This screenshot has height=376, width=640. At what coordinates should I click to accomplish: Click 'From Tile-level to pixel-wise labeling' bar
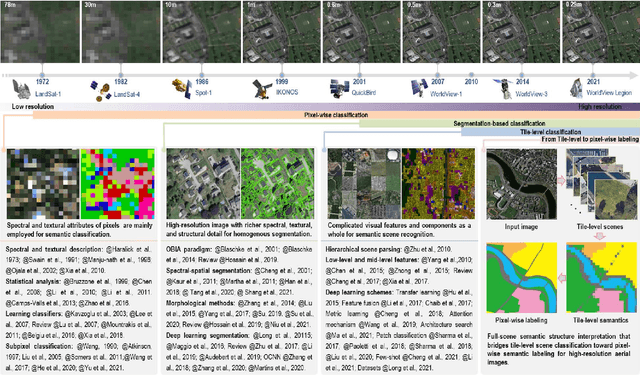click(x=590, y=139)
